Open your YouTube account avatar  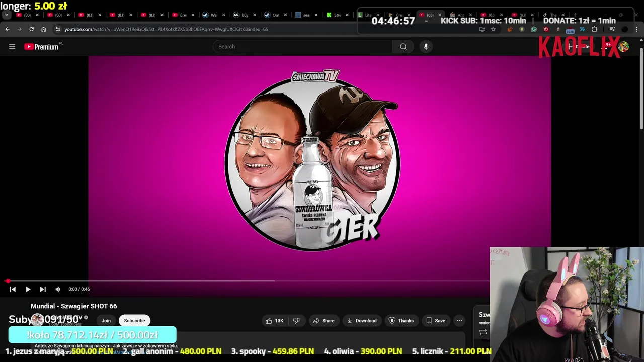(624, 47)
